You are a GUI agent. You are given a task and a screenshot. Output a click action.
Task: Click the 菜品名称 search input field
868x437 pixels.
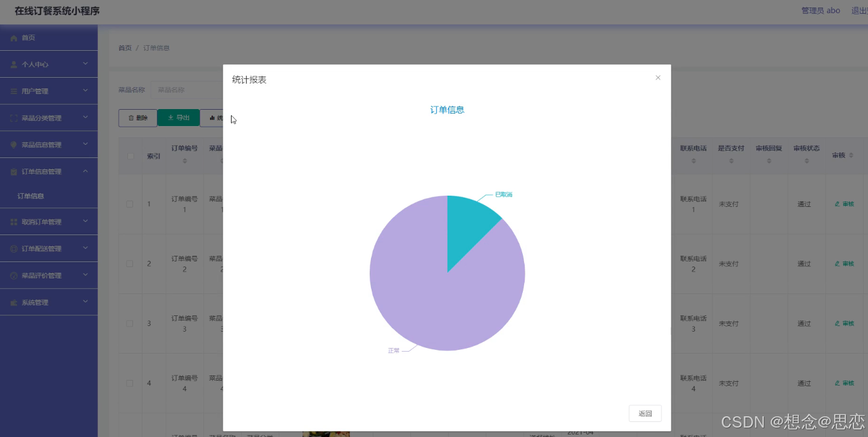(187, 90)
